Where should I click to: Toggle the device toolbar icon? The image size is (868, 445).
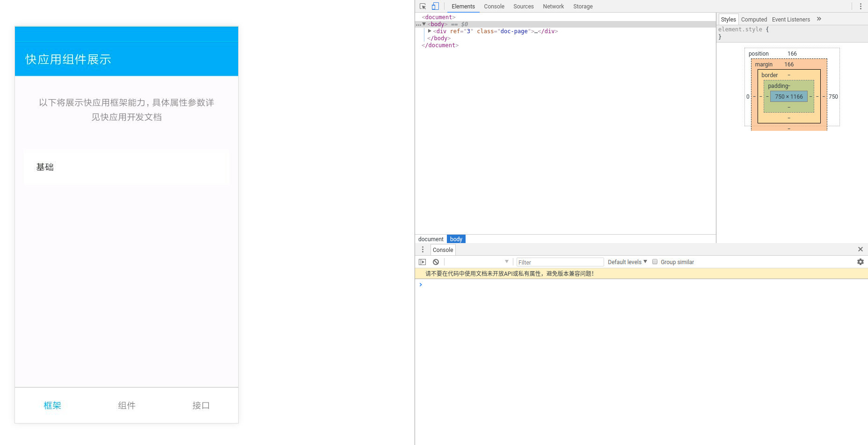pos(435,6)
